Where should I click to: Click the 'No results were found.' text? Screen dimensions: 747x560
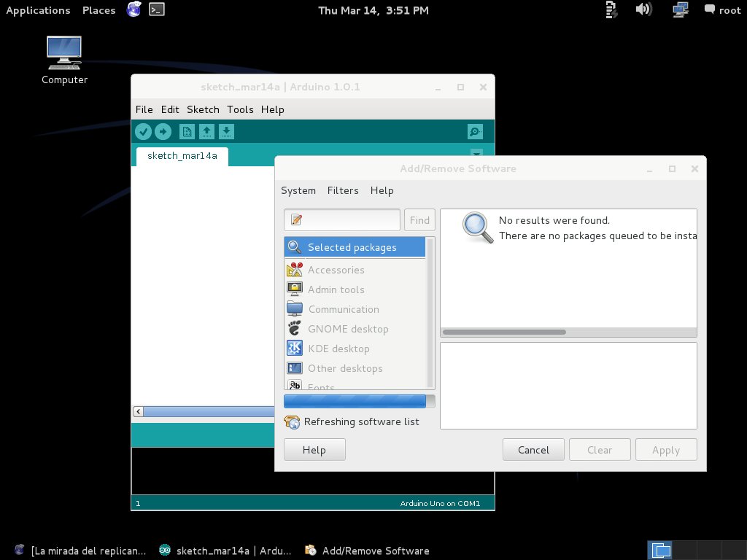coord(554,220)
